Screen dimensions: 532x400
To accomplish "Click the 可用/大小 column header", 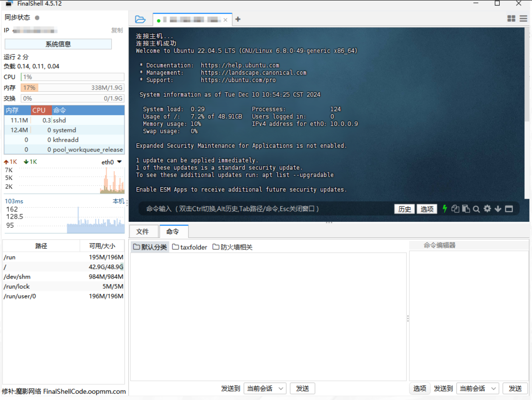I will [x=102, y=245].
